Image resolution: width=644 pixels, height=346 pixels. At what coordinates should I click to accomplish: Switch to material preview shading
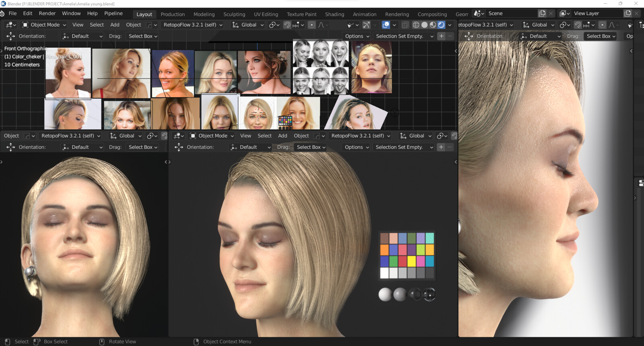coord(433,25)
